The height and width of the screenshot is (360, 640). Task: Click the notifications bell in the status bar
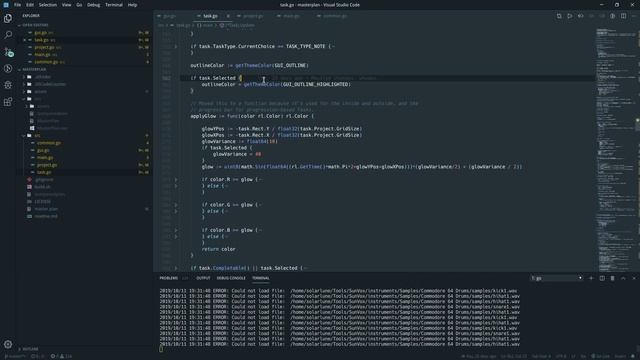click(633, 356)
